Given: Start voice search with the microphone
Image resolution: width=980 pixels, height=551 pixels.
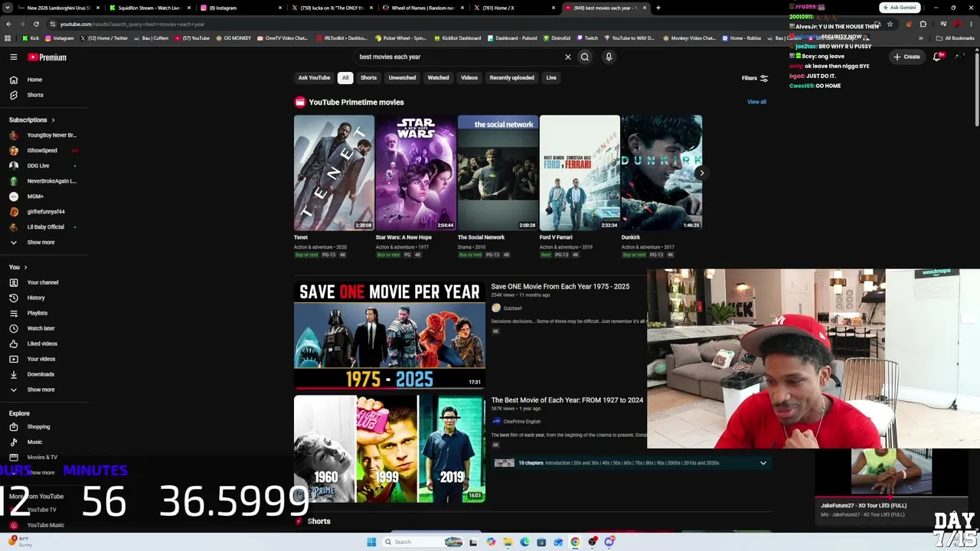Looking at the screenshot, I should pos(609,57).
